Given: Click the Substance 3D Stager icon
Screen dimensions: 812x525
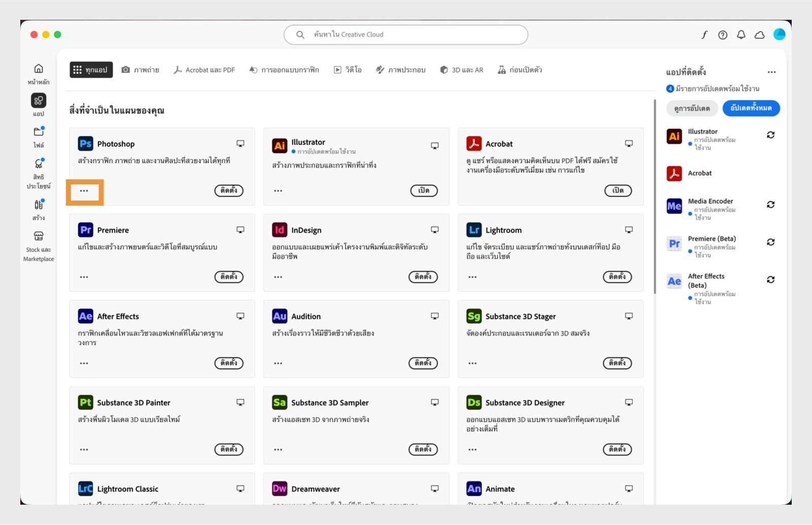Looking at the screenshot, I should (x=474, y=316).
